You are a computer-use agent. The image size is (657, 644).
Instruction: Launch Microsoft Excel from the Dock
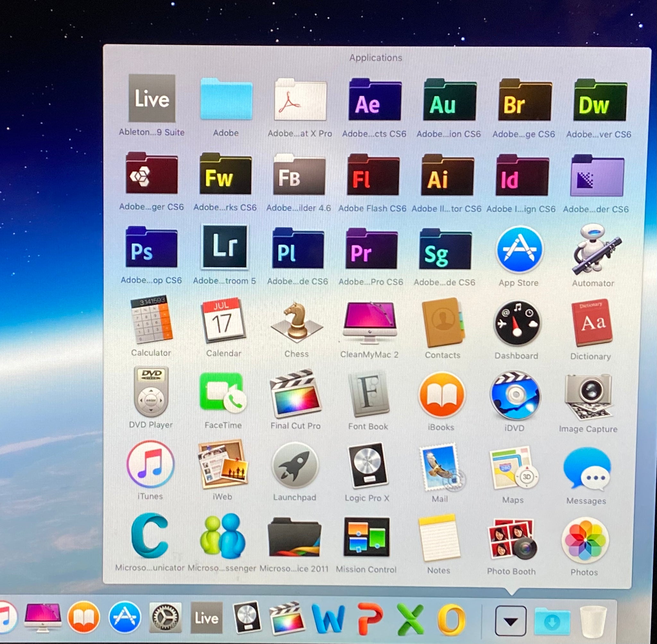(410, 620)
